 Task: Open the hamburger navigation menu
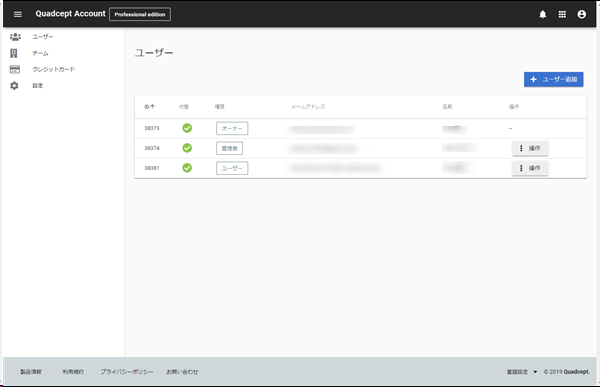click(18, 14)
